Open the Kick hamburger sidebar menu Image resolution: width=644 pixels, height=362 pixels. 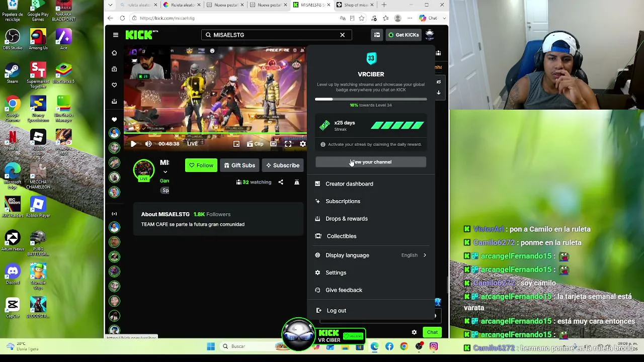click(115, 35)
